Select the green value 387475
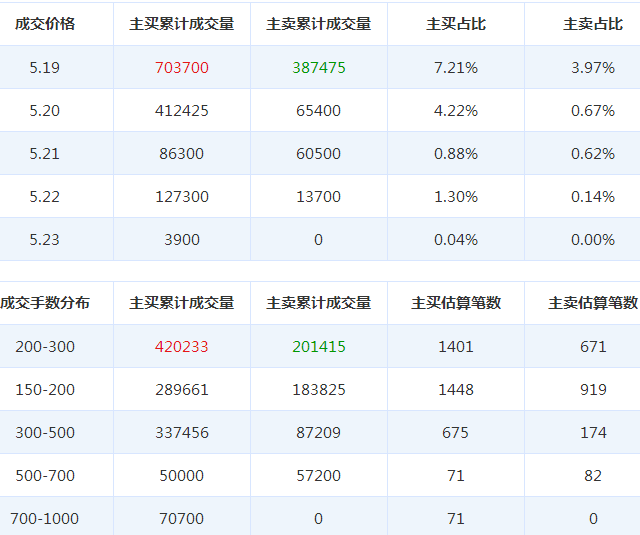The image size is (640, 535). click(319, 67)
